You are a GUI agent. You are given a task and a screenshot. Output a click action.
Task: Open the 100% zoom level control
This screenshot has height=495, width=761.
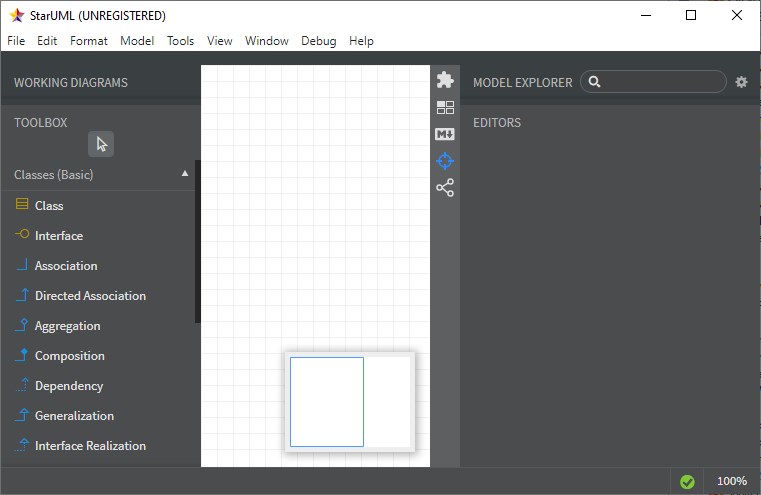pyautogui.click(x=732, y=481)
